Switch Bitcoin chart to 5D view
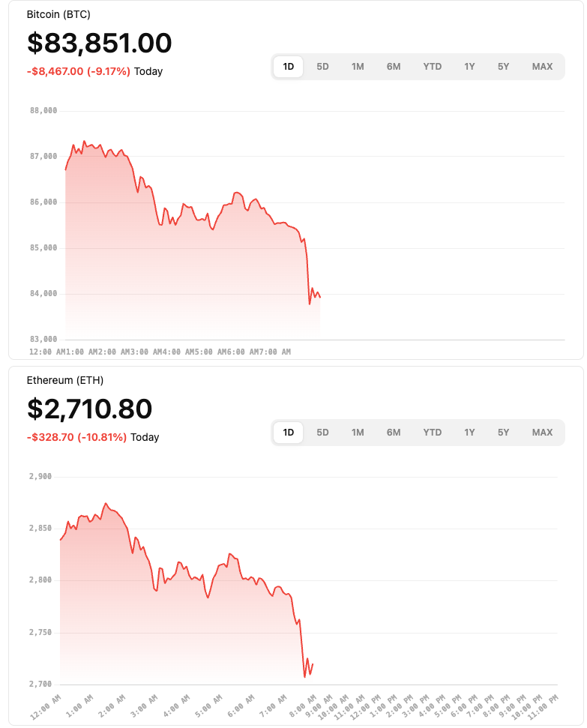The height and width of the screenshot is (728, 587). 322,67
